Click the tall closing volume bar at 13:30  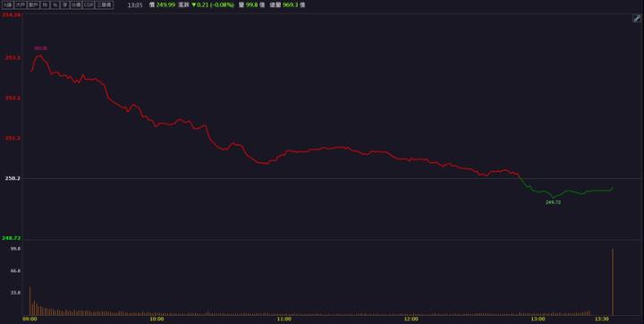click(613, 282)
